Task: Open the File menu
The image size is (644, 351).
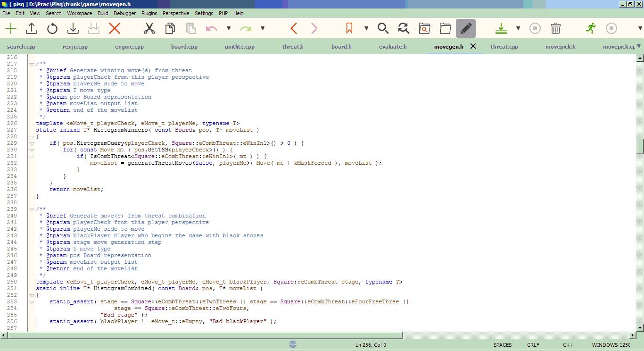Action: tap(6, 13)
